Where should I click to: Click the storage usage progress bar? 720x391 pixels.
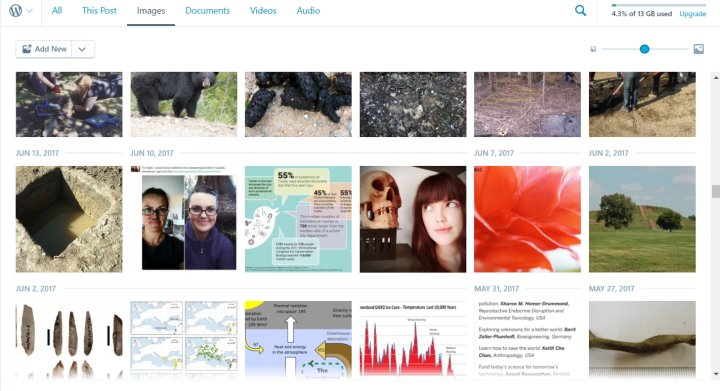[x=658, y=5]
